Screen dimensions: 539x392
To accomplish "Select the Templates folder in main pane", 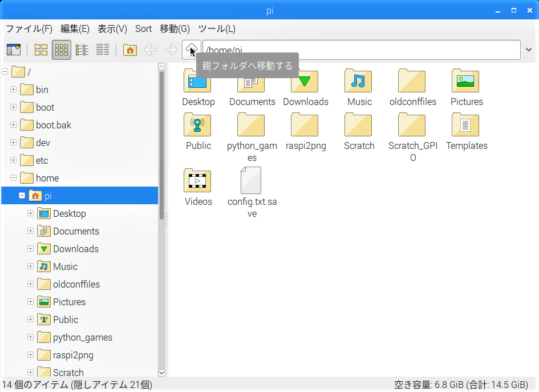I will pyautogui.click(x=465, y=124).
